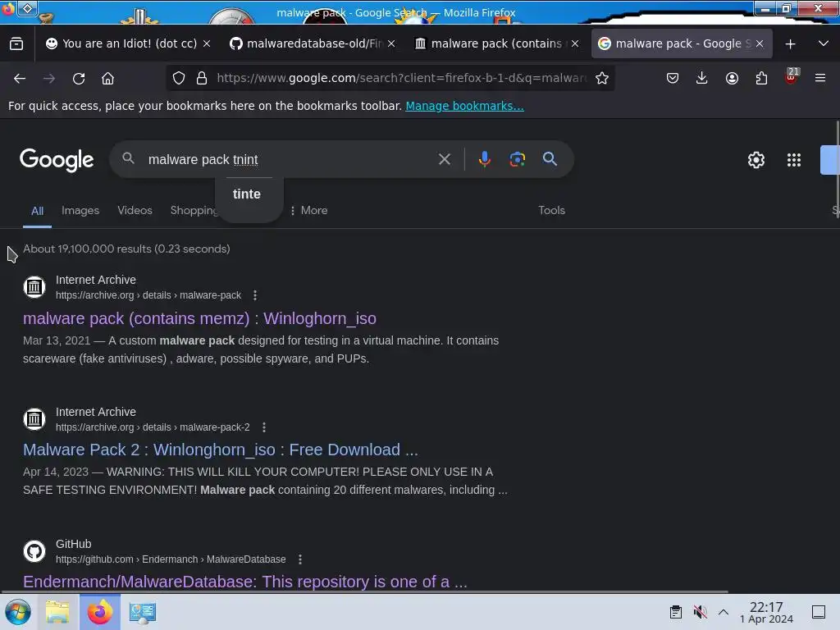Open the Firefox account icon

click(x=732, y=78)
